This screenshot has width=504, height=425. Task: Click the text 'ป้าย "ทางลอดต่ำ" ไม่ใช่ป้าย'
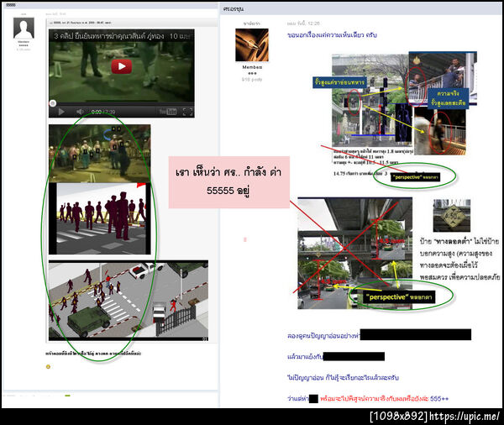pyautogui.click(x=459, y=241)
